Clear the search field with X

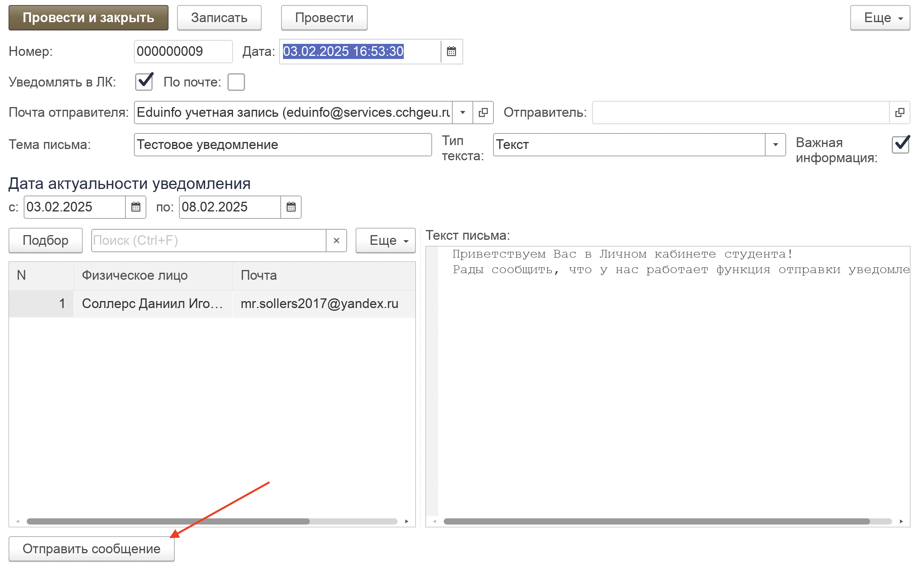336,241
